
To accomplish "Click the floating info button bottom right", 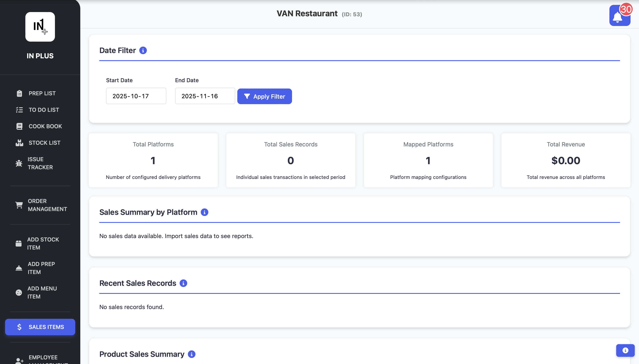I will [625, 350].
